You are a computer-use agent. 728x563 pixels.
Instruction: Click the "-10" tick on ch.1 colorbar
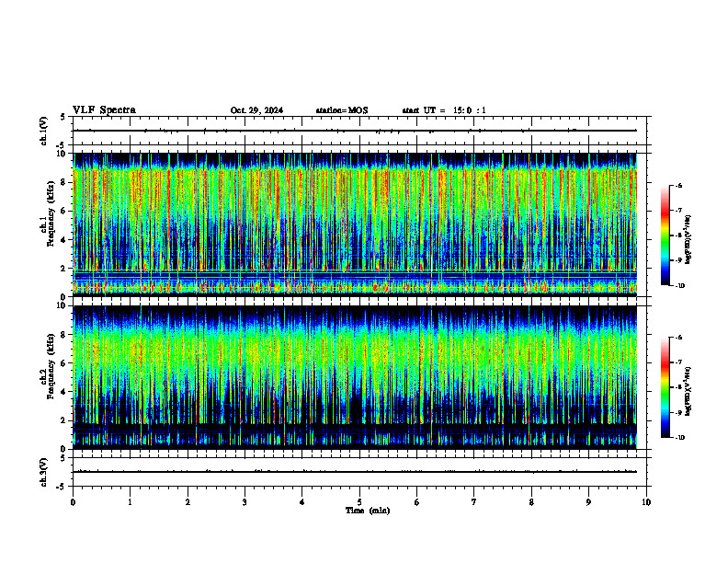click(679, 286)
